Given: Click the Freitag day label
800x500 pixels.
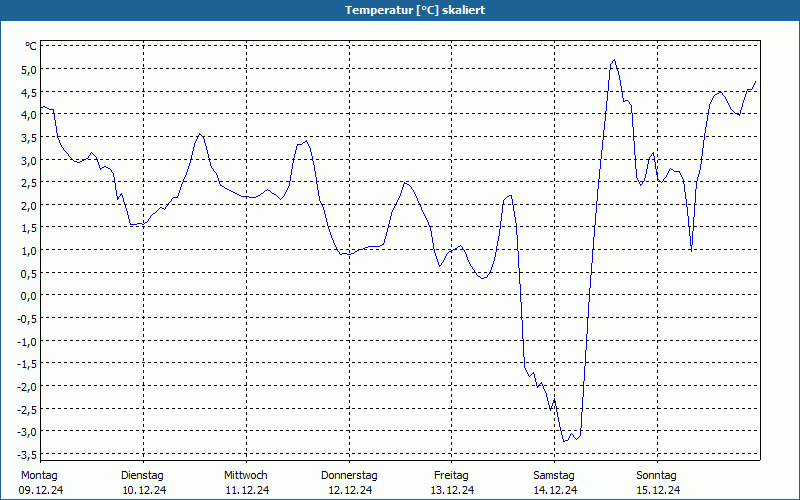Looking at the screenshot, I should [x=451, y=476].
